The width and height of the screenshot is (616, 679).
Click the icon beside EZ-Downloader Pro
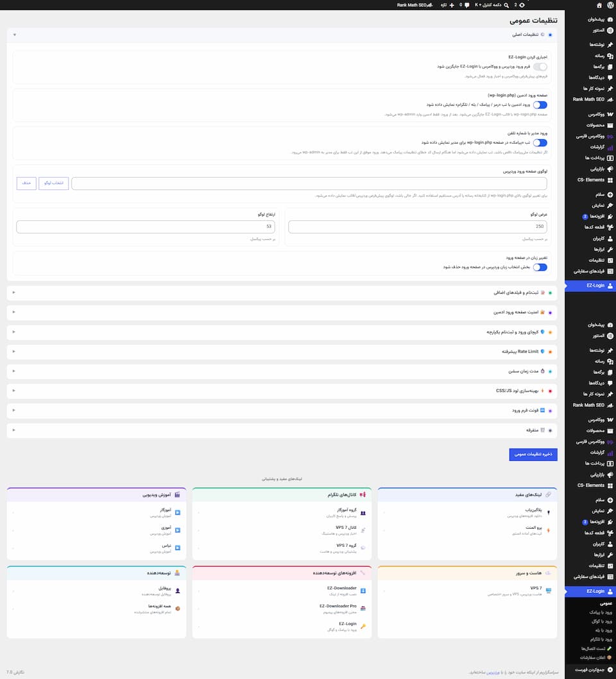point(363,608)
